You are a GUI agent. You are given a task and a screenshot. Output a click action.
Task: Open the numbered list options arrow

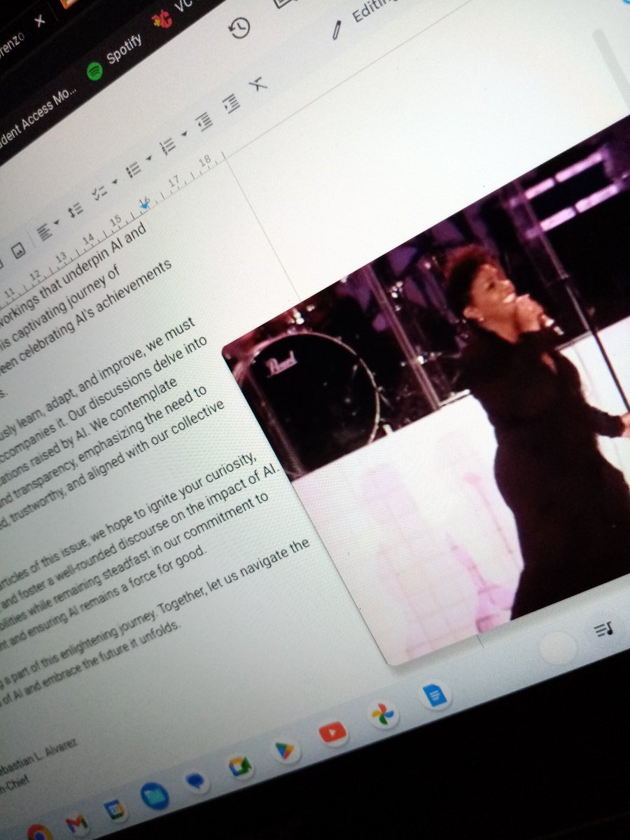point(184,133)
